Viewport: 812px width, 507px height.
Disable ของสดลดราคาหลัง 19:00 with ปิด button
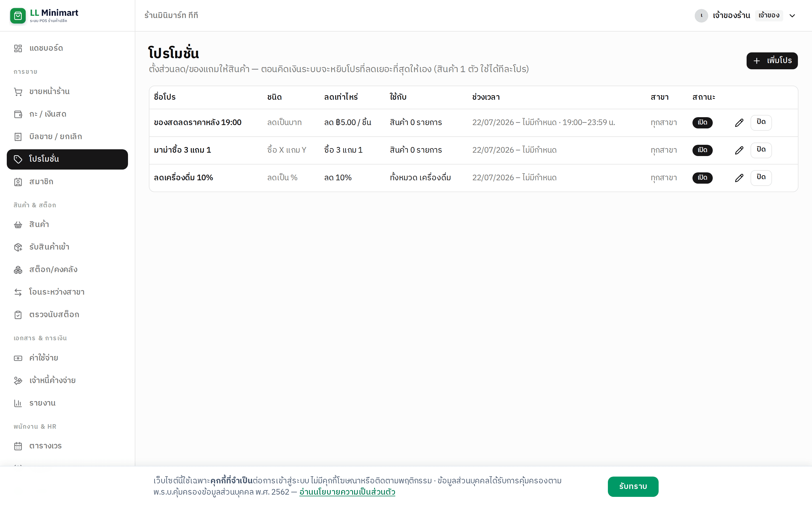click(761, 123)
